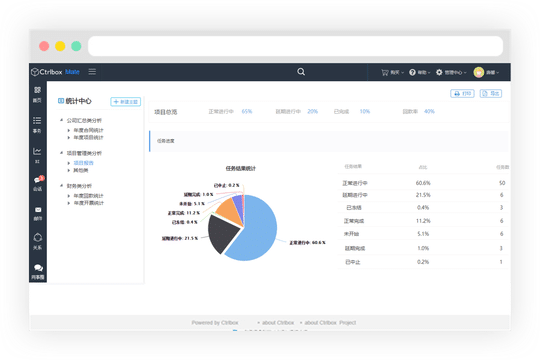This screenshot has width=540, height=360.
Task: Open the list icon in left sidebar
Action: tap(37, 120)
